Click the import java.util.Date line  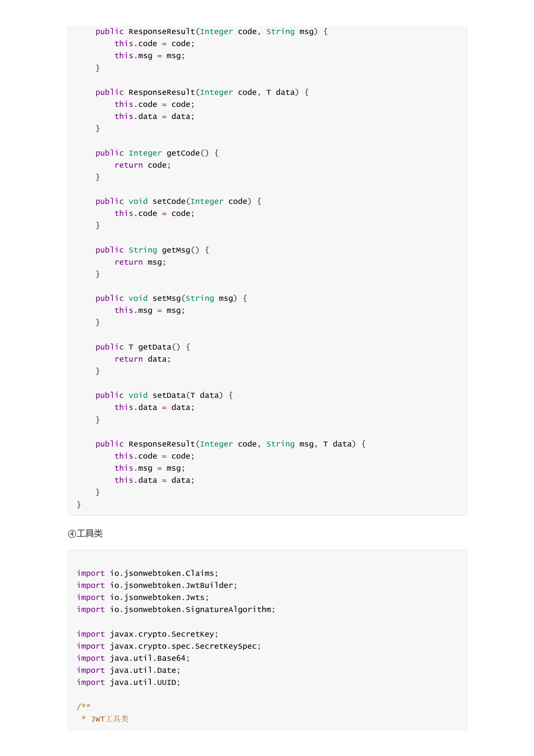(x=129, y=670)
